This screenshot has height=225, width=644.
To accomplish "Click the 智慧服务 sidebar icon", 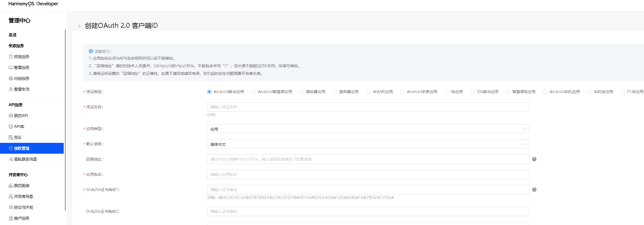I will pyautogui.click(x=11, y=67).
